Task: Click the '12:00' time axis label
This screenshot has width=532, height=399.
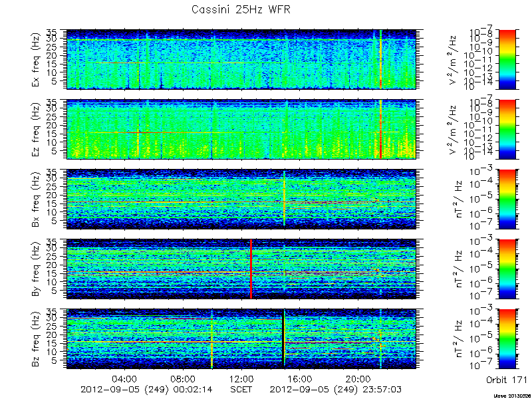Action: click(241, 378)
